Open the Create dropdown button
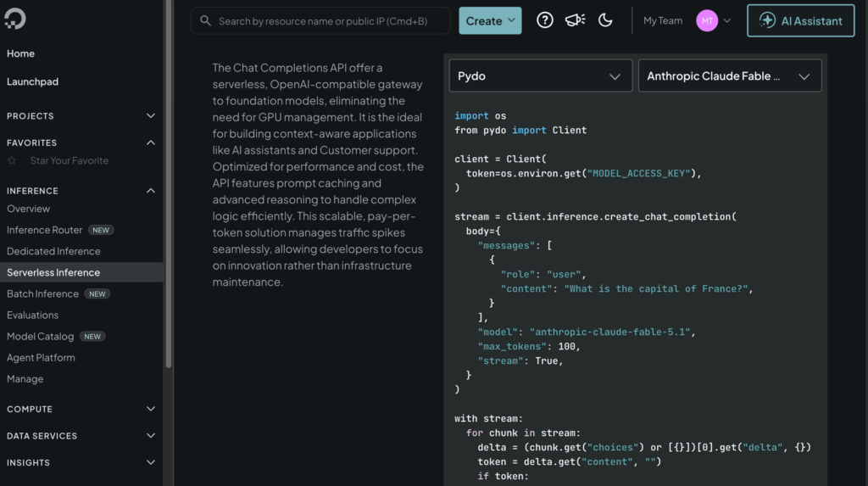The height and width of the screenshot is (486, 868). [490, 20]
